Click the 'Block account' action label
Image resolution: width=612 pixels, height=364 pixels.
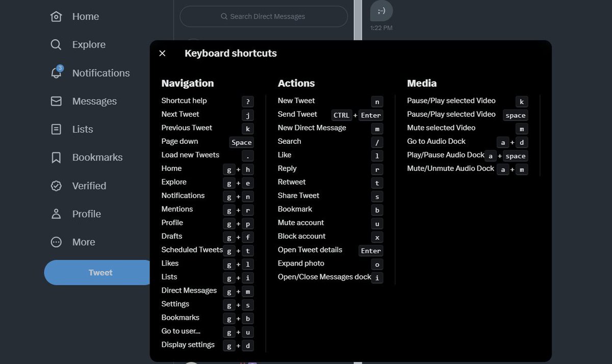tap(301, 236)
